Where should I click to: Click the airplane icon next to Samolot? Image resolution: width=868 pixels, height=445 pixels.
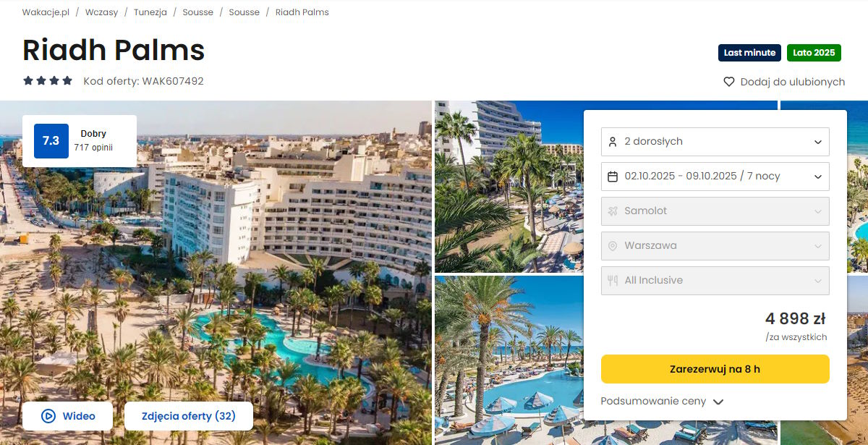coord(613,211)
